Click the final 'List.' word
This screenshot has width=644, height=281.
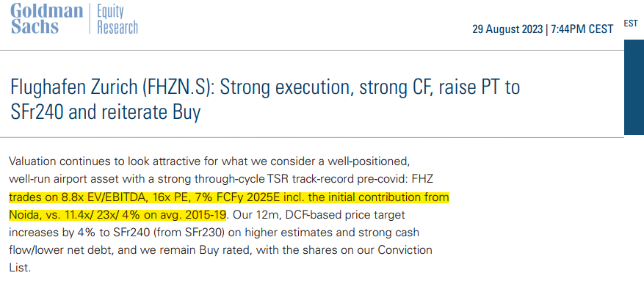point(20,268)
